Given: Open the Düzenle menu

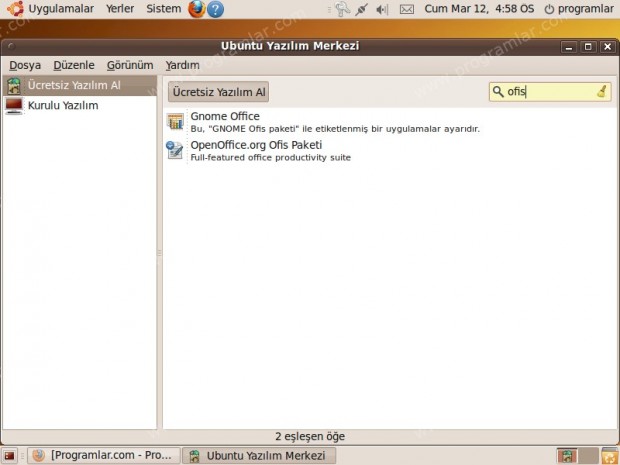Looking at the screenshot, I should pyautogui.click(x=74, y=65).
